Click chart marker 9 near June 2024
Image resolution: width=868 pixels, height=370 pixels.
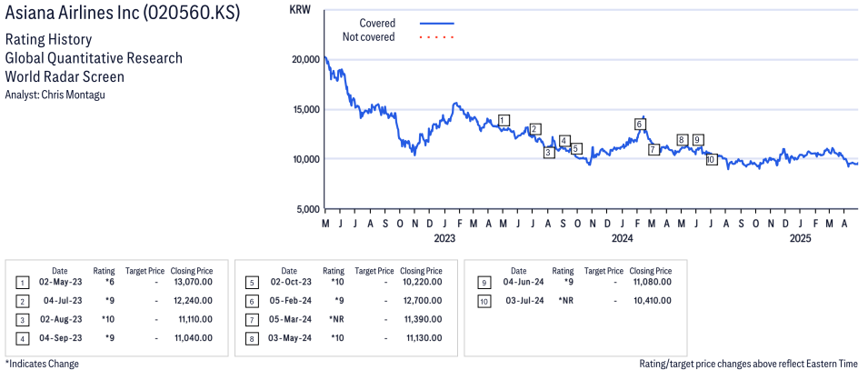[x=697, y=140]
